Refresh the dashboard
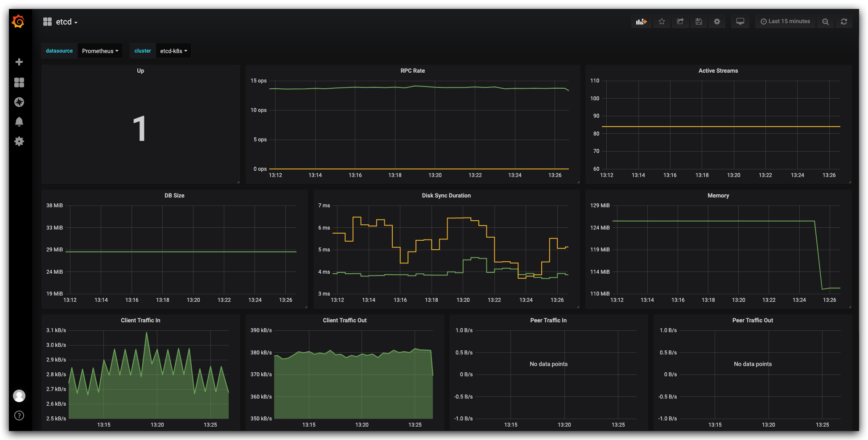This screenshot has width=868, height=440. (844, 21)
